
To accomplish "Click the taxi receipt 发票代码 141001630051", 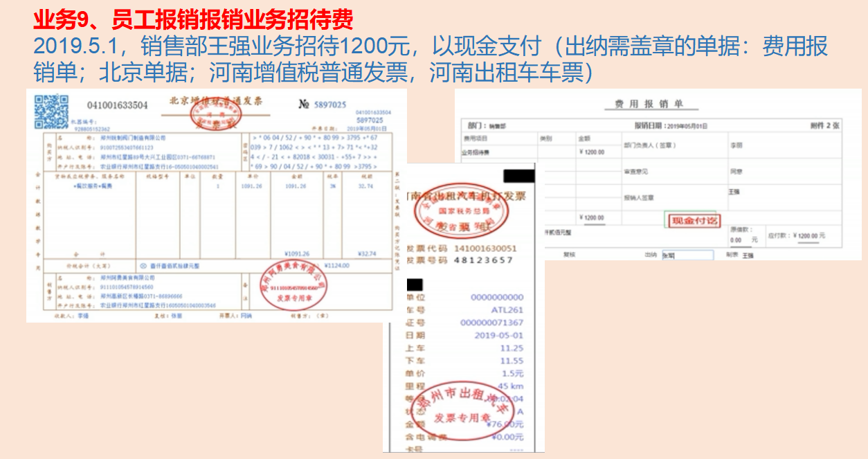I will [x=461, y=248].
